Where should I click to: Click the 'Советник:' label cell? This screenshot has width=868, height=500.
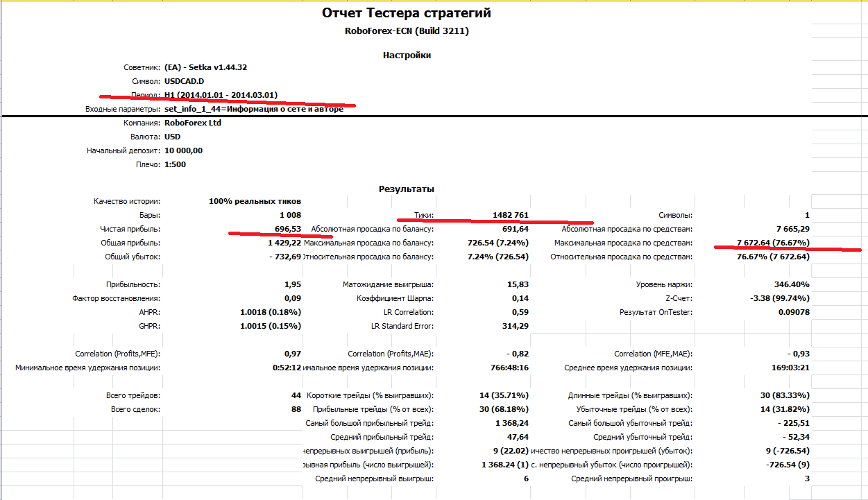click(142, 67)
